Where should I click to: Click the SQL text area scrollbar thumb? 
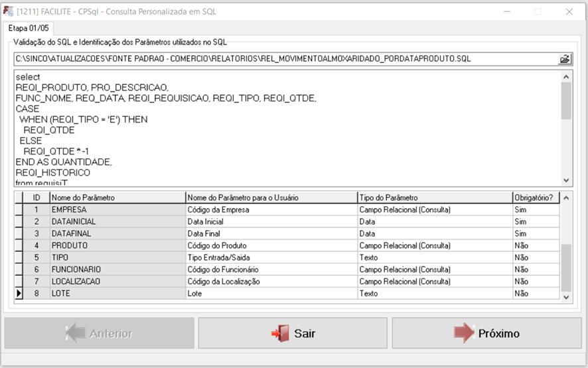point(566,100)
